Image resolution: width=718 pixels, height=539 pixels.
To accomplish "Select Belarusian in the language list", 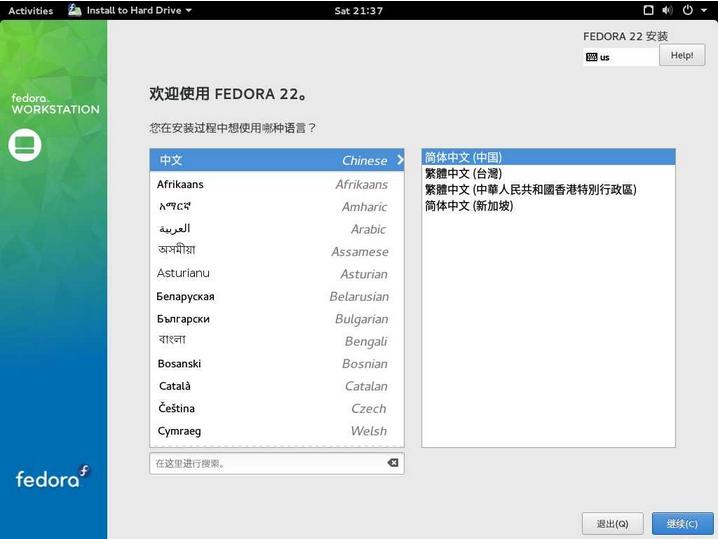I will tap(277, 296).
